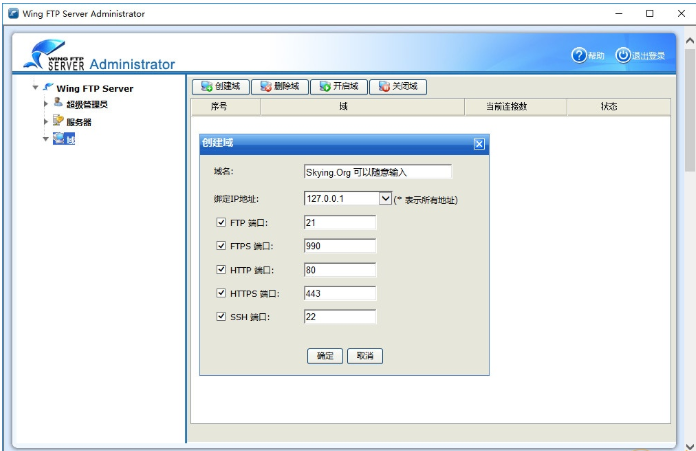Select the 服务器 server node icon
This screenshot has width=696, height=451.
[x=58, y=120]
